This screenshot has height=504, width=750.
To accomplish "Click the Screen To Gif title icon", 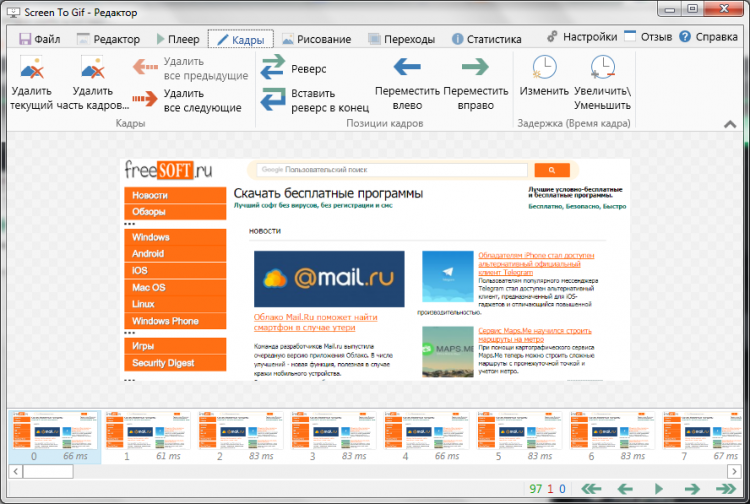I will point(13,12).
